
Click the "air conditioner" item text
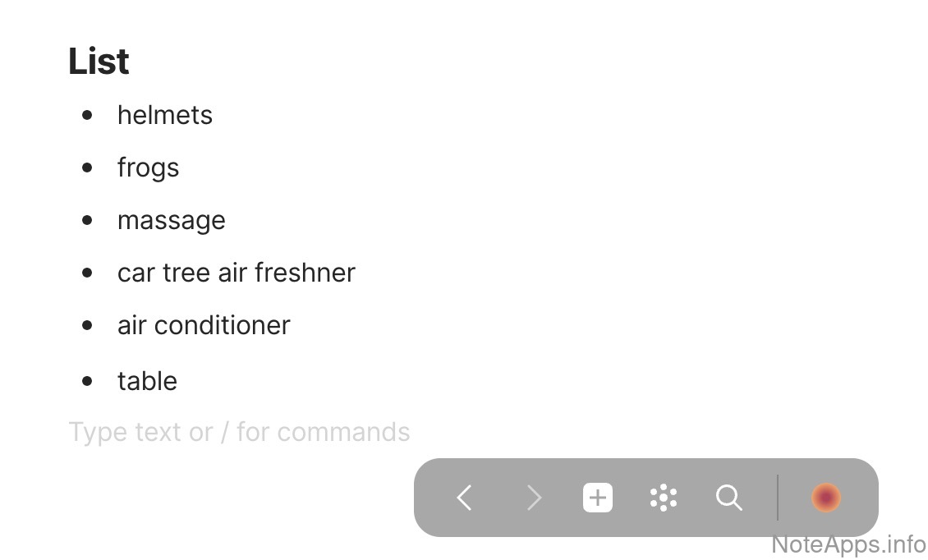coord(204,325)
